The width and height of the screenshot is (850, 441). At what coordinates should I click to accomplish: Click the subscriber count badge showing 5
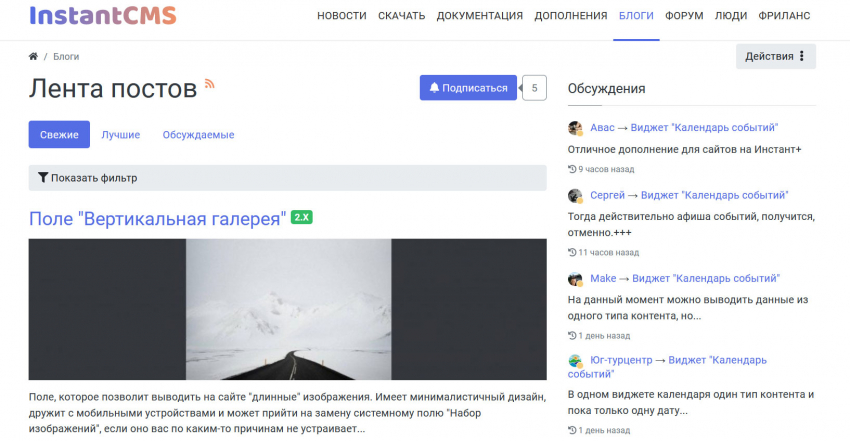tap(534, 88)
